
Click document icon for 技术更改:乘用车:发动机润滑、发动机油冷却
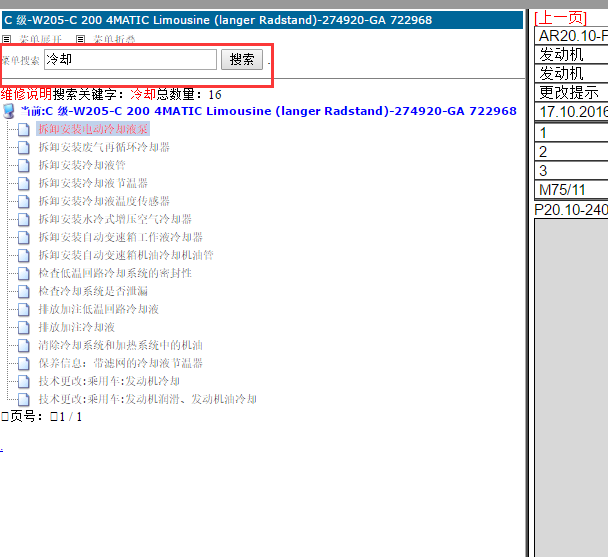[24, 399]
